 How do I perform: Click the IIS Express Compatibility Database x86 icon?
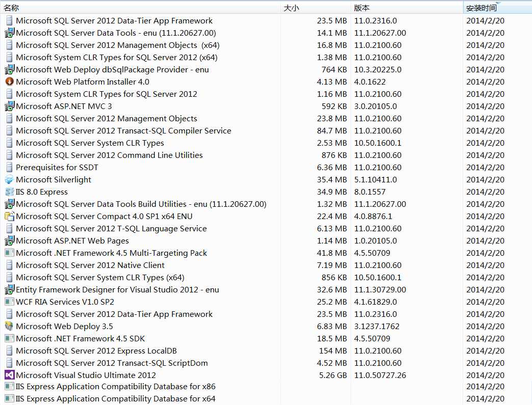pyautogui.click(x=10, y=386)
